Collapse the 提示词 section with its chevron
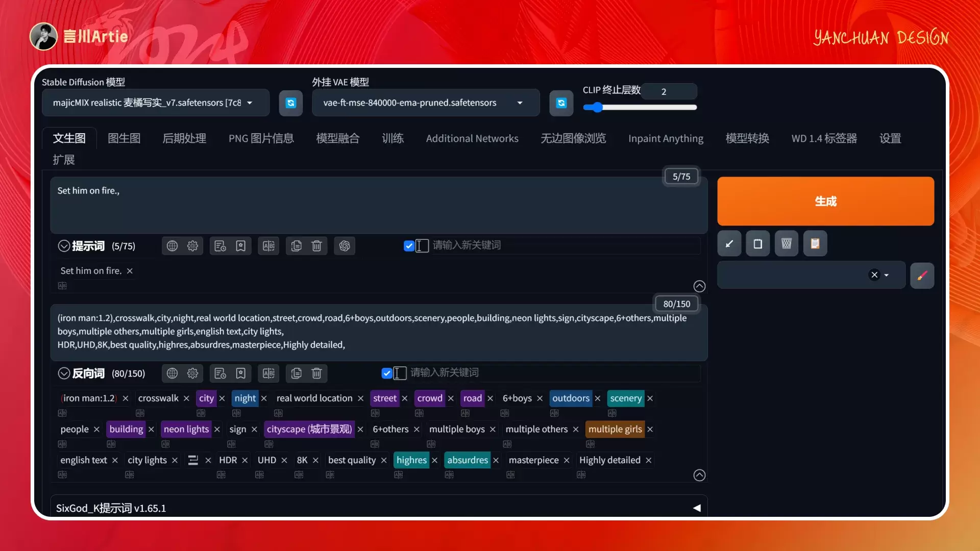980x551 pixels. pyautogui.click(x=64, y=246)
